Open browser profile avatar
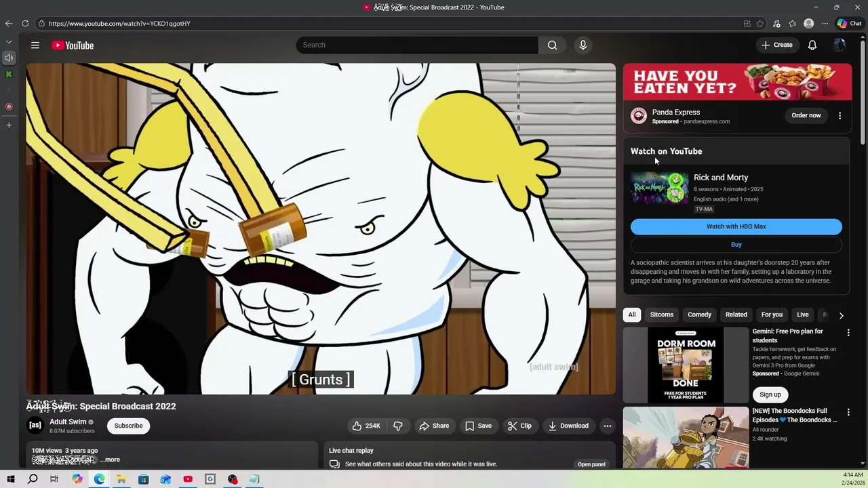Image resolution: width=868 pixels, height=488 pixels. pos(808,24)
